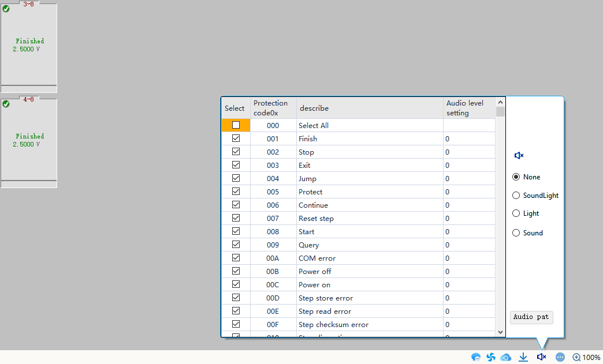The height and width of the screenshot is (364, 603).
Task: Uncheck the Finish row checkbox
Action: pyautogui.click(x=236, y=138)
